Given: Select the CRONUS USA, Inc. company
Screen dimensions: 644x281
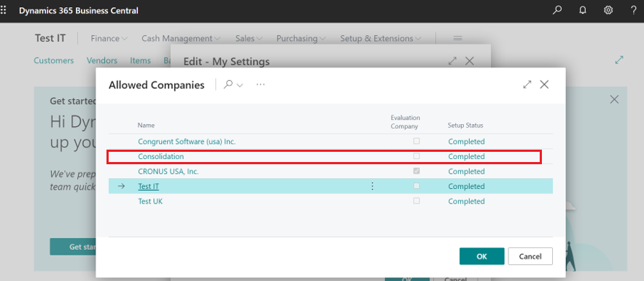Looking at the screenshot, I should (x=168, y=172).
